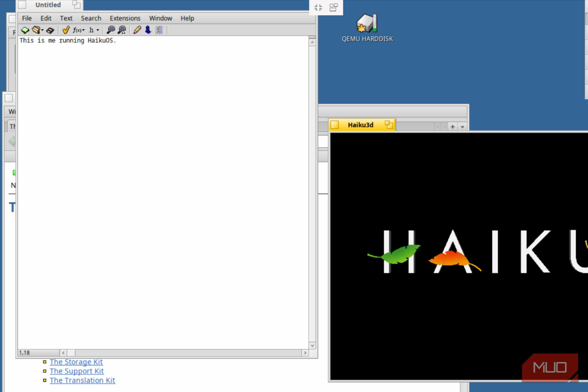Open the tab list dropdown beside the plus button

(x=462, y=127)
